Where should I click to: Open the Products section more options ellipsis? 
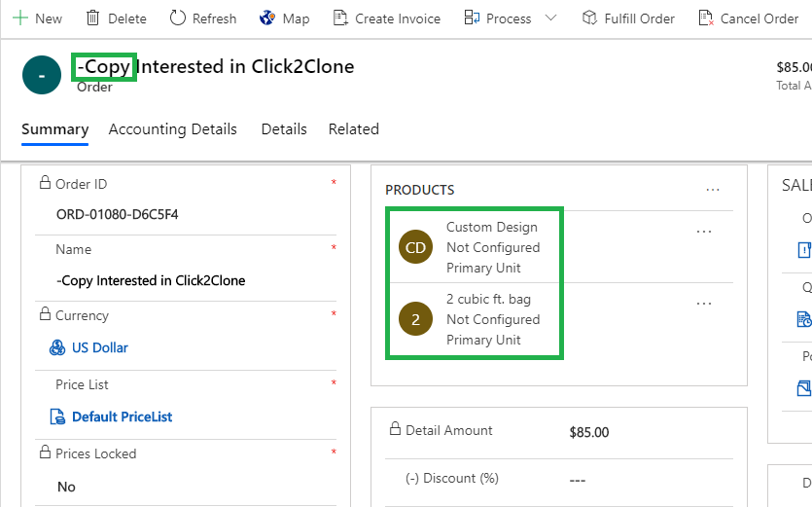point(713,190)
